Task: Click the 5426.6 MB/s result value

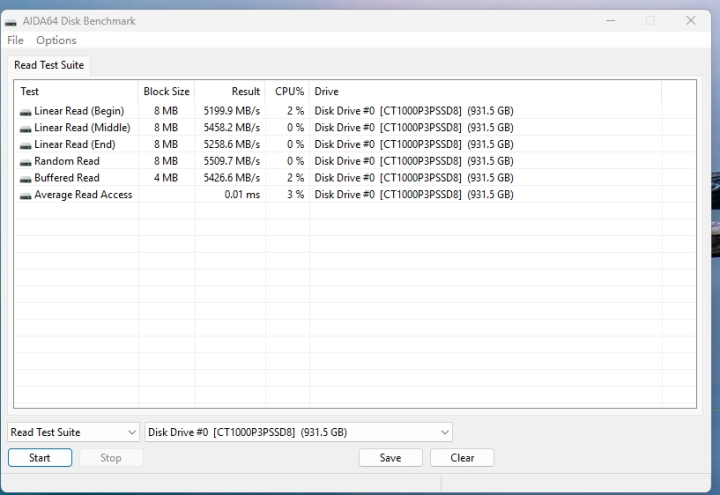Action: (x=232, y=178)
